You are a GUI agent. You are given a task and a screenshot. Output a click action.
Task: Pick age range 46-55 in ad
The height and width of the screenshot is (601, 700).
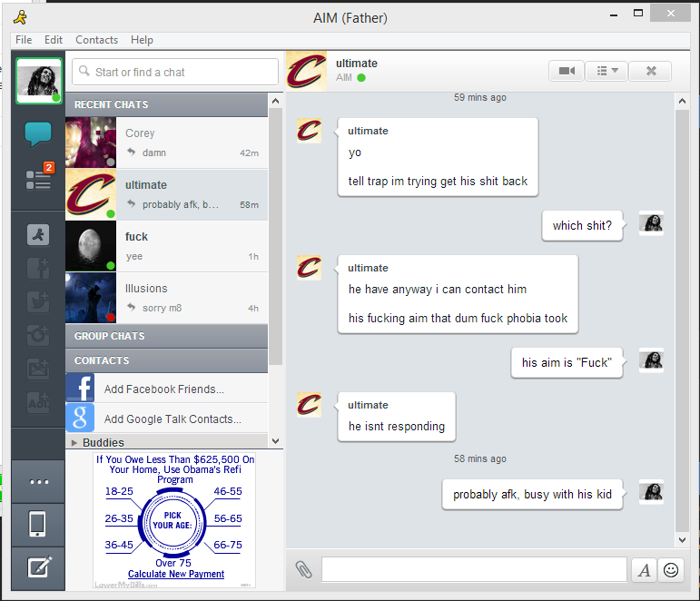click(x=228, y=491)
